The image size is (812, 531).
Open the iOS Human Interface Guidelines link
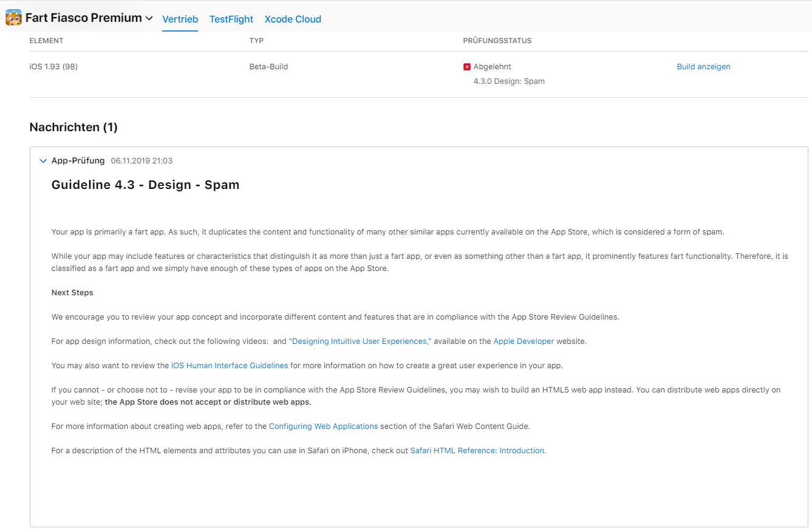[230, 366]
